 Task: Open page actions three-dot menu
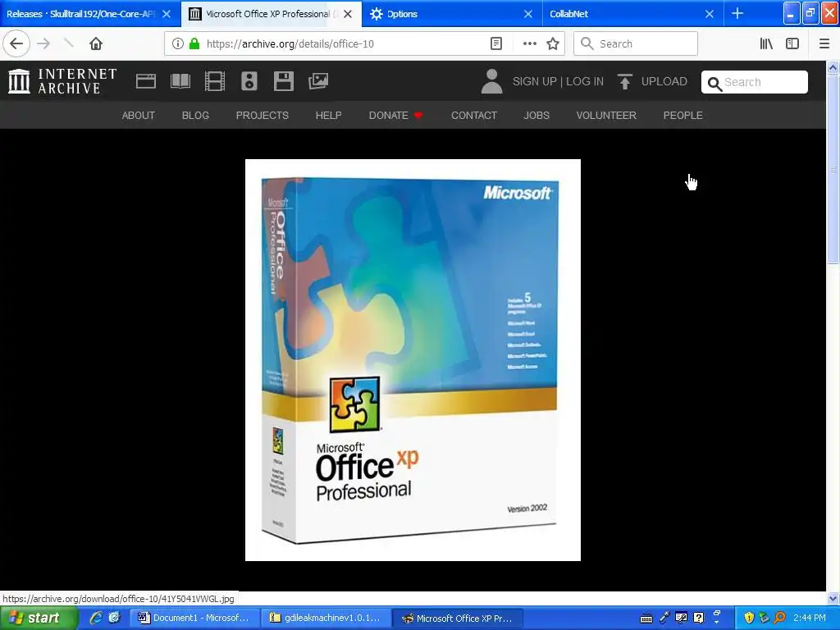click(529, 43)
